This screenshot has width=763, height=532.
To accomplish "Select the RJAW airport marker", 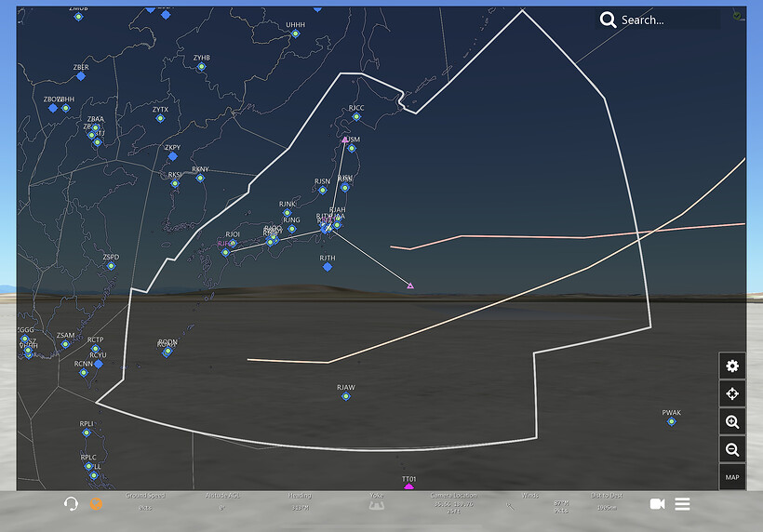I will (346, 396).
